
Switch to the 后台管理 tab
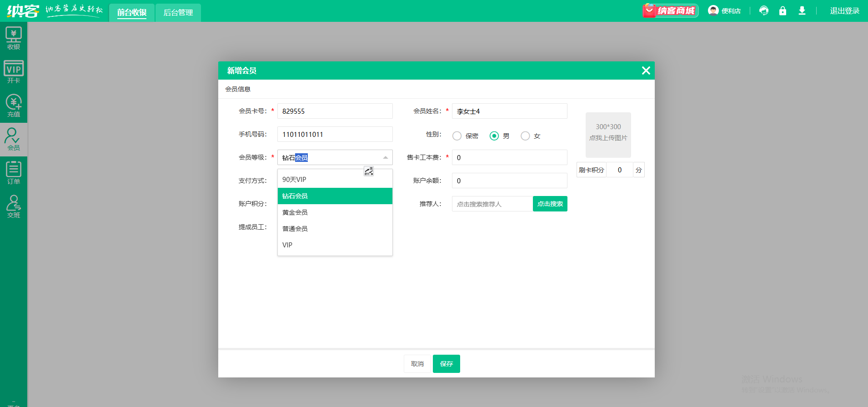coord(178,13)
